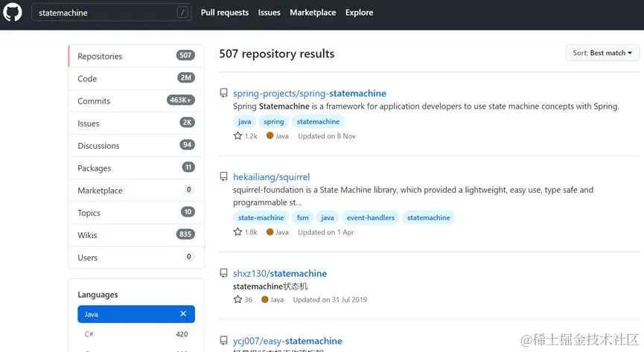The image size is (644, 352).
Task: Click the star icon for shxz130/statemachine
Action: pyautogui.click(x=237, y=300)
